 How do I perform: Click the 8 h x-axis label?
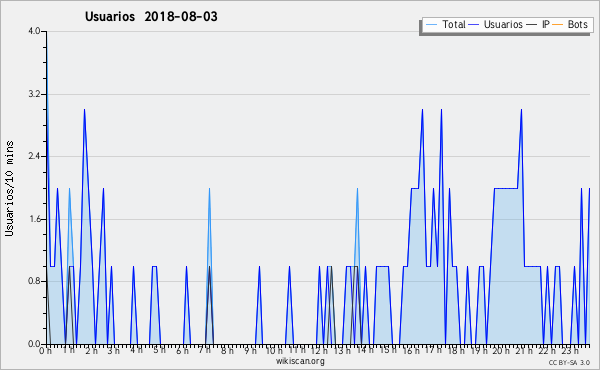(x=227, y=350)
